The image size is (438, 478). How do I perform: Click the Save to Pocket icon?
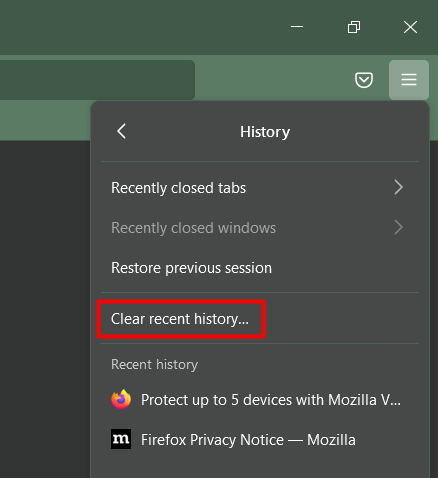point(364,80)
